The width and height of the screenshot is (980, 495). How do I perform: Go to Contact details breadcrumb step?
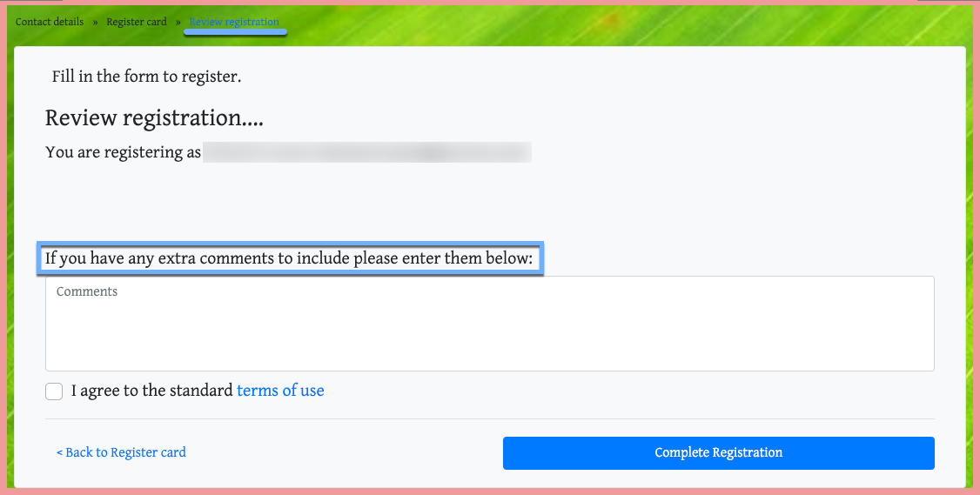pos(50,22)
